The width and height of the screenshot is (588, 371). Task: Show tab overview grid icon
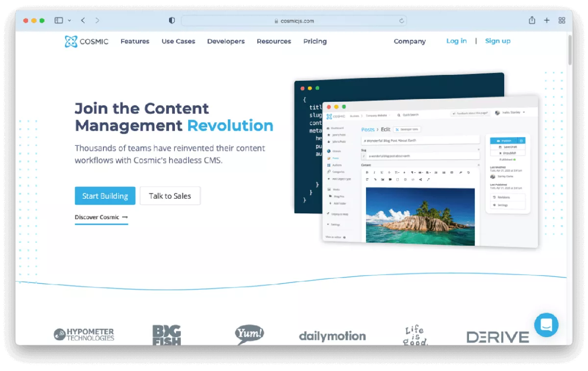pyautogui.click(x=562, y=21)
